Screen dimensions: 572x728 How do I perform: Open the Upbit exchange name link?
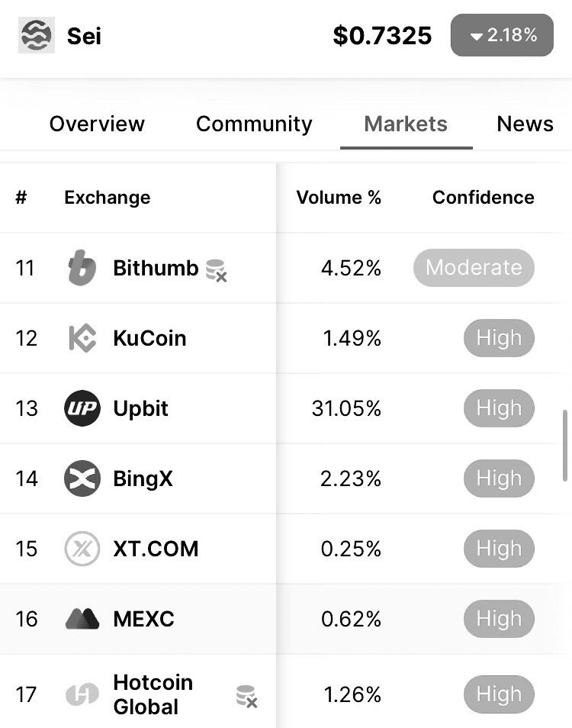click(140, 408)
